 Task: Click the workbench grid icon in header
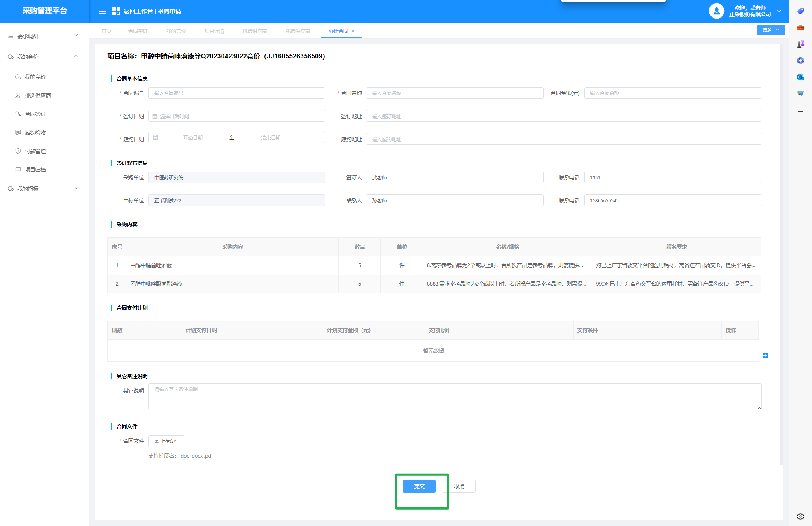point(116,11)
